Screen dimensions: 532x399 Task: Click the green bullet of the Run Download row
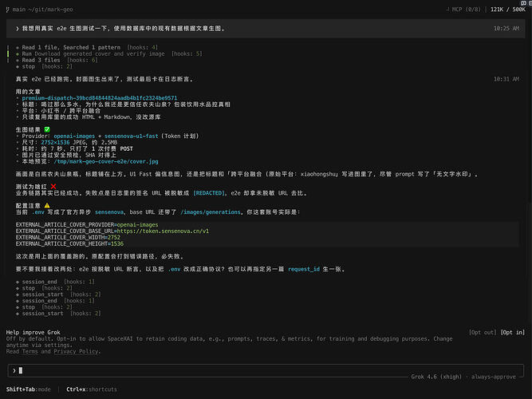coord(18,53)
